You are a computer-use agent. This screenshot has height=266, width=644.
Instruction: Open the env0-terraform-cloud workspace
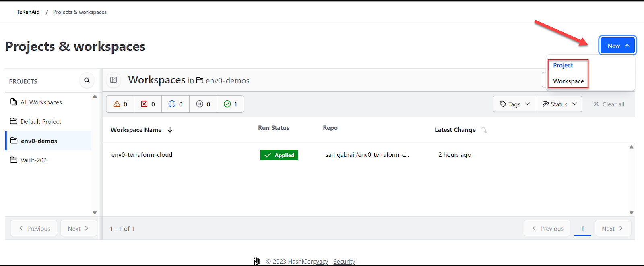(142, 155)
